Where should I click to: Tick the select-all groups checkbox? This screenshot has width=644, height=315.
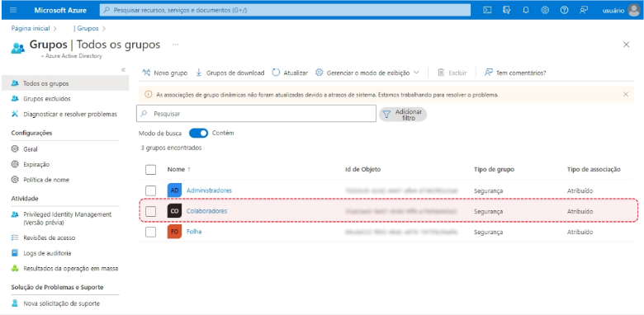coord(151,169)
